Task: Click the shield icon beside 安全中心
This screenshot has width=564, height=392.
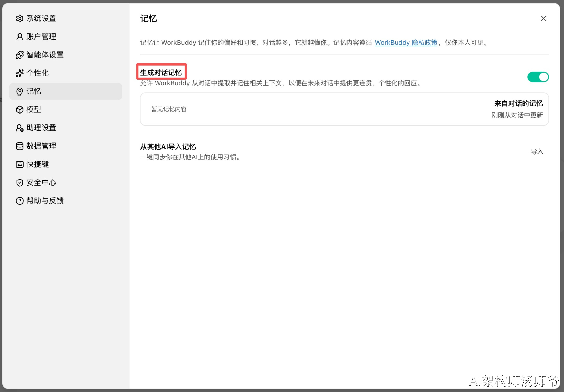Action: [x=20, y=183]
